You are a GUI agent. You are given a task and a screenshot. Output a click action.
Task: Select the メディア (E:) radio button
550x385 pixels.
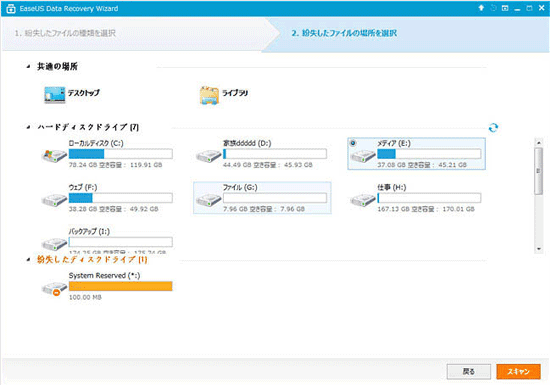coord(353,143)
